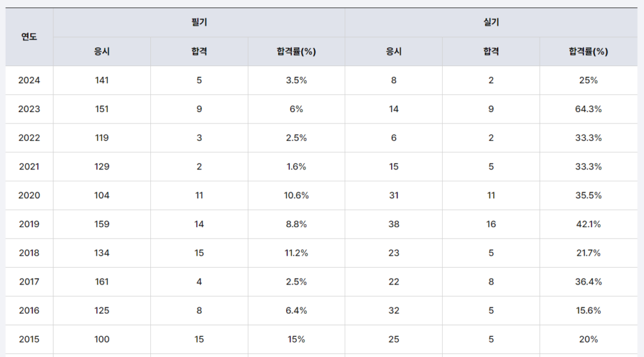
Task: Click the 2020 필기 pass rate 10.6%
Action: 296,195
